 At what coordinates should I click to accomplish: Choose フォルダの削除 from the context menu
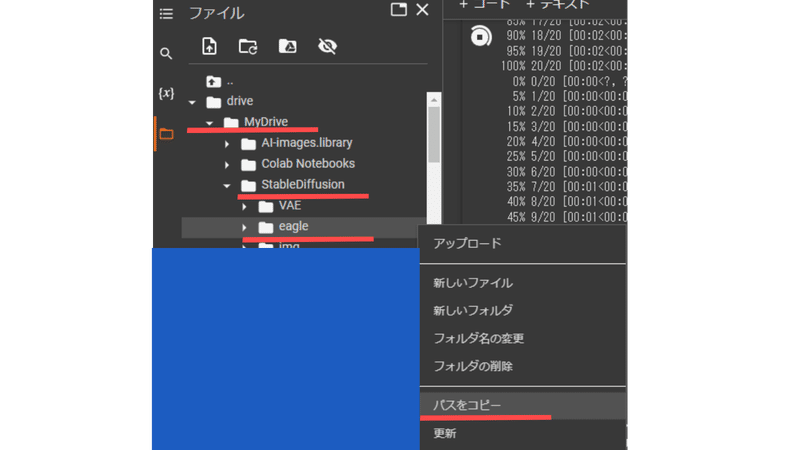click(523, 366)
